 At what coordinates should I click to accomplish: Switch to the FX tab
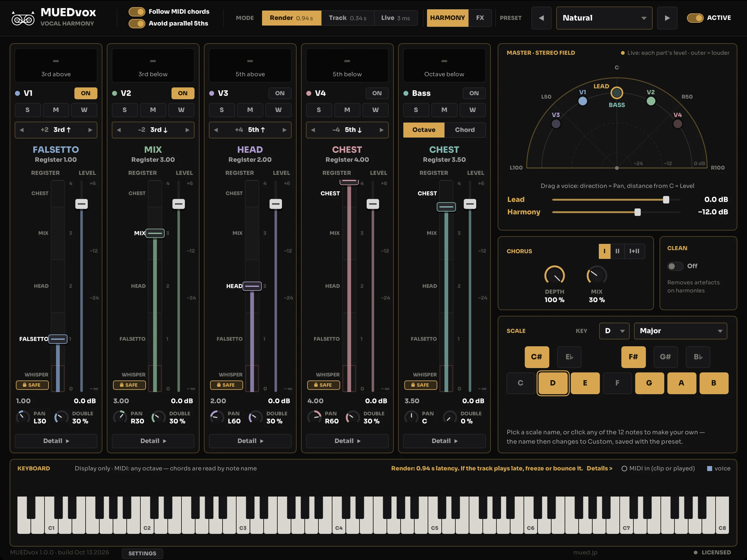(x=480, y=18)
